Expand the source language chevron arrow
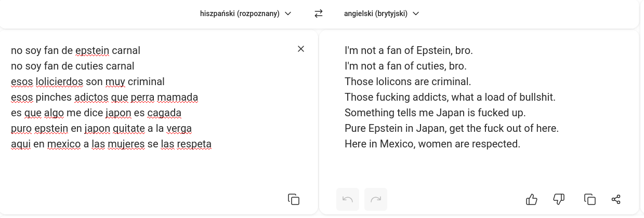Viewport: 644px width, 218px height. coord(288,13)
